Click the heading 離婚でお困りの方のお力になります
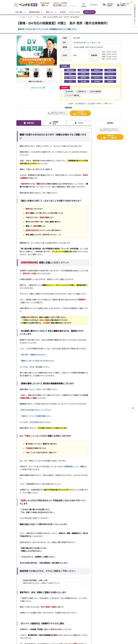This screenshot has height=644, width=138. (x=53, y=136)
